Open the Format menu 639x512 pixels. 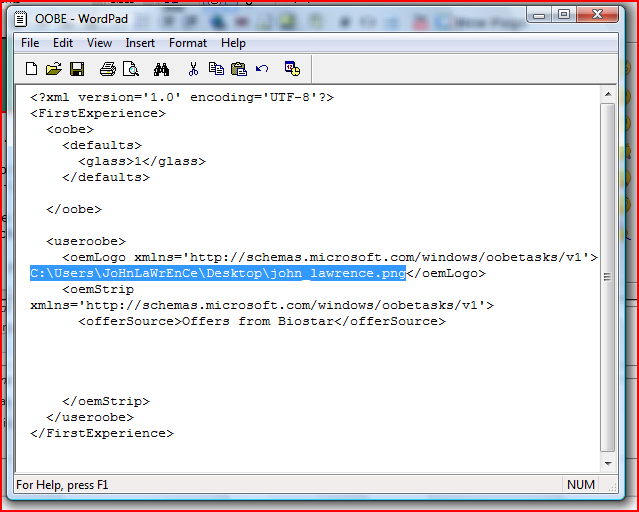(188, 43)
